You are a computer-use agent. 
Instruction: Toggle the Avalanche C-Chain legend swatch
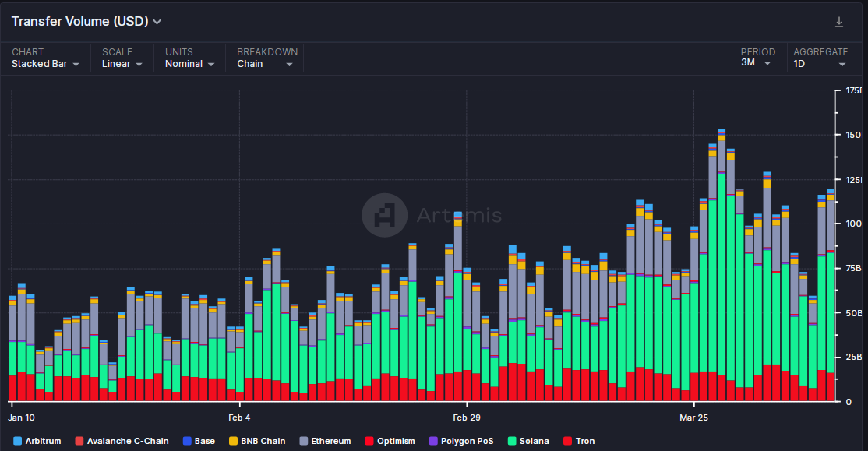pyautogui.click(x=79, y=441)
